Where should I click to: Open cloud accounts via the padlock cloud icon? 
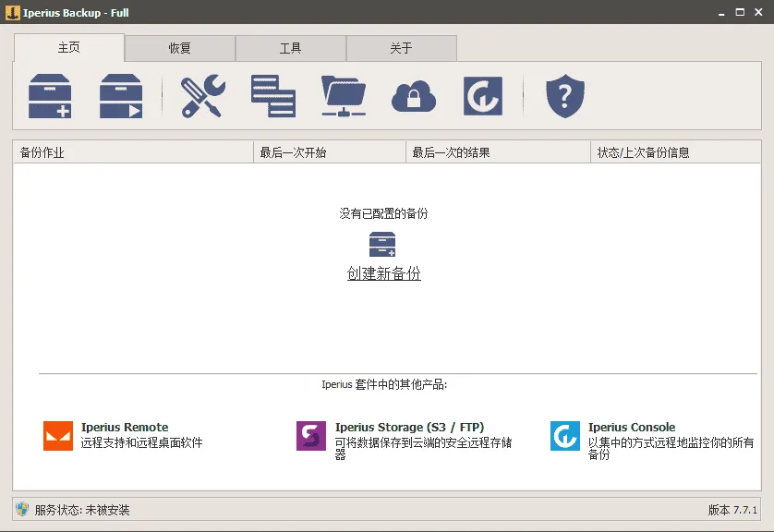point(413,95)
